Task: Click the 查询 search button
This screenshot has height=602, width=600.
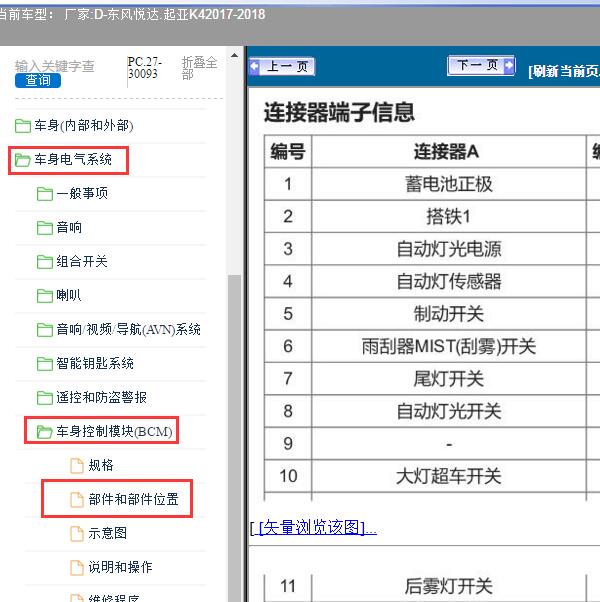Action: [38, 80]
